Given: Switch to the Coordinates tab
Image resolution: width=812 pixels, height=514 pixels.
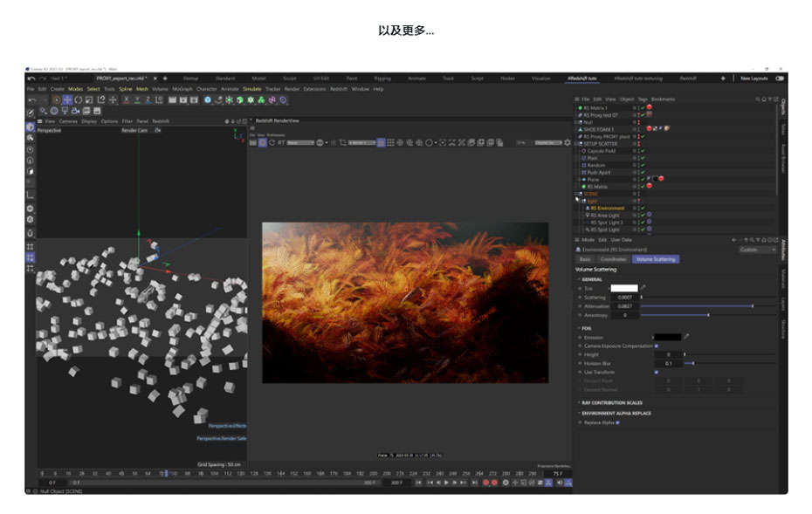Looking at the screenshot, I should tap(613, 259).
